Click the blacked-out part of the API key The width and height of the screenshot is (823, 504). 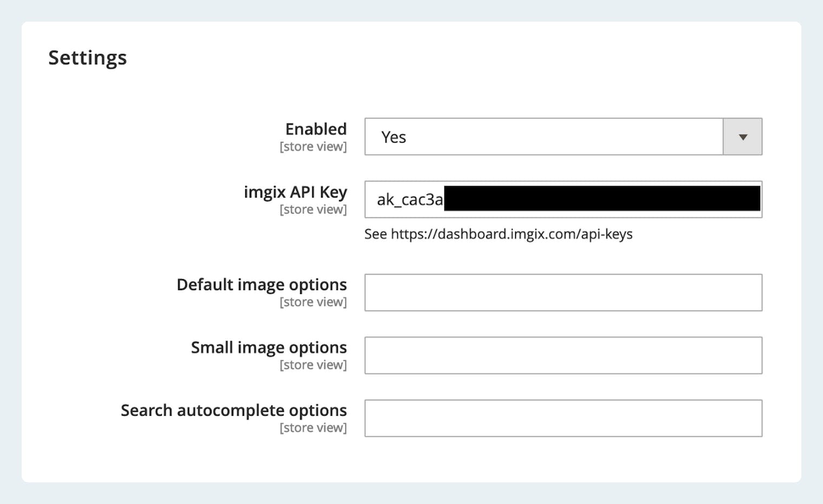click(x=602, y=199)
